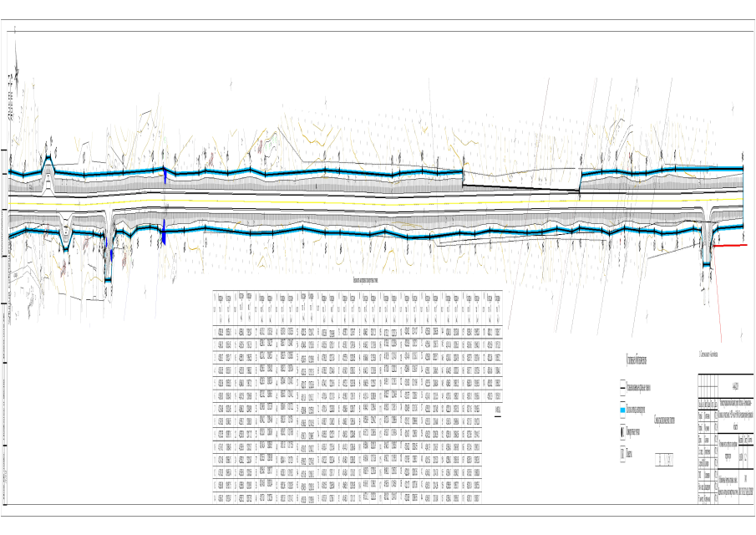Click the bottom-left cell of coordinate table
756x535 pixels.
220,498
